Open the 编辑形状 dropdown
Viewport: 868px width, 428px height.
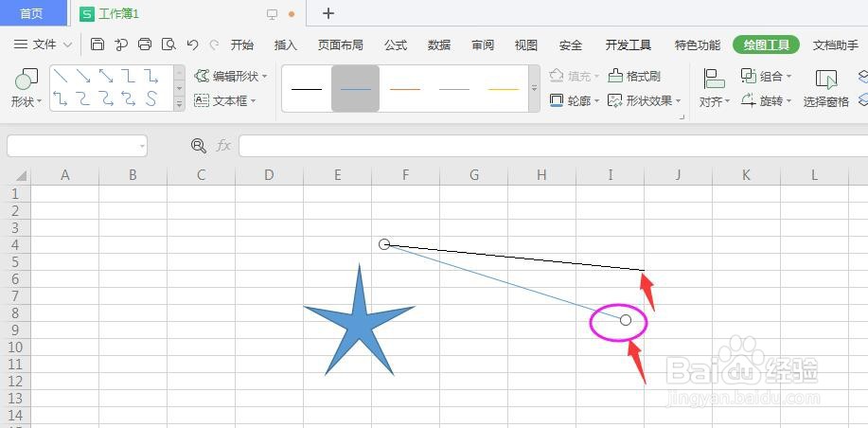click(265, 76)
